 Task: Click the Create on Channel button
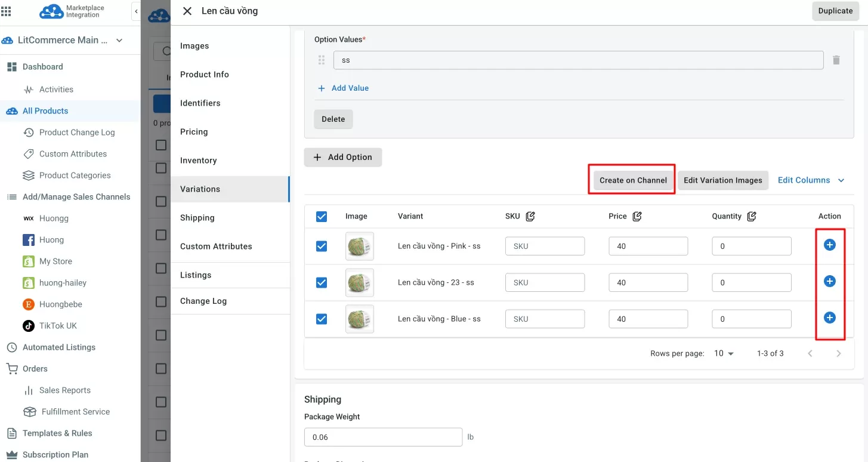coord(633,180)
